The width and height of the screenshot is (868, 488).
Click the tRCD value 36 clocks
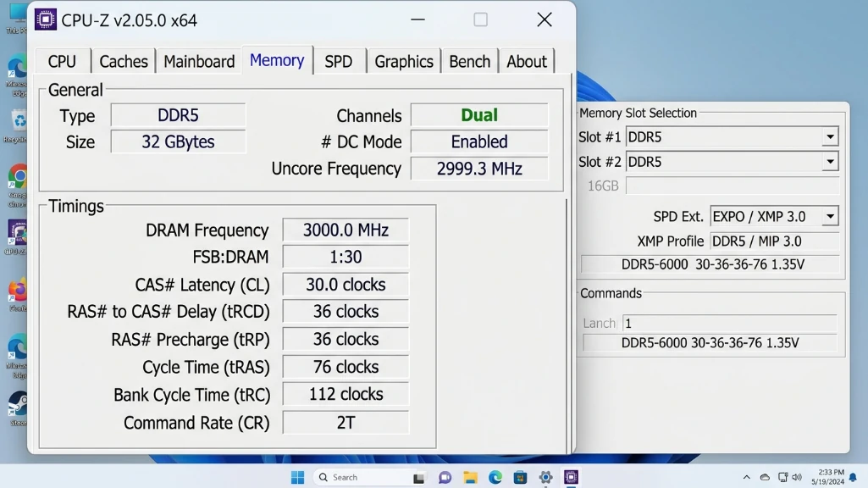(x=346, y=311)
